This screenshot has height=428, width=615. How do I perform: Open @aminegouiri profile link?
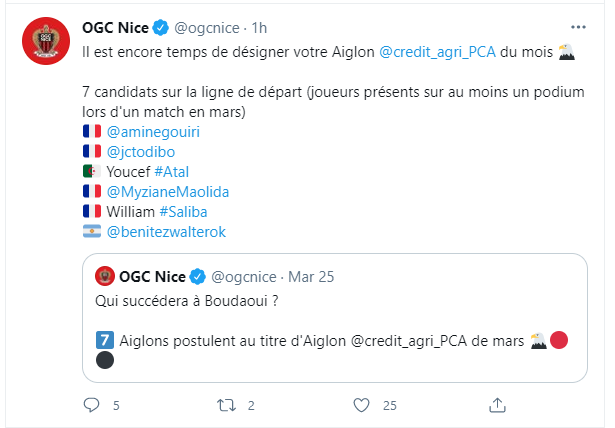(153, 132)
